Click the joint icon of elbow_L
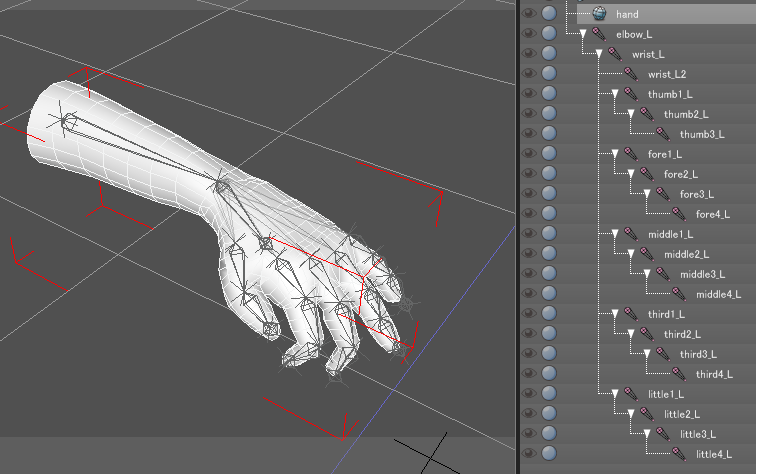Screen dimensions: 757x474 (x=599, y=34)
